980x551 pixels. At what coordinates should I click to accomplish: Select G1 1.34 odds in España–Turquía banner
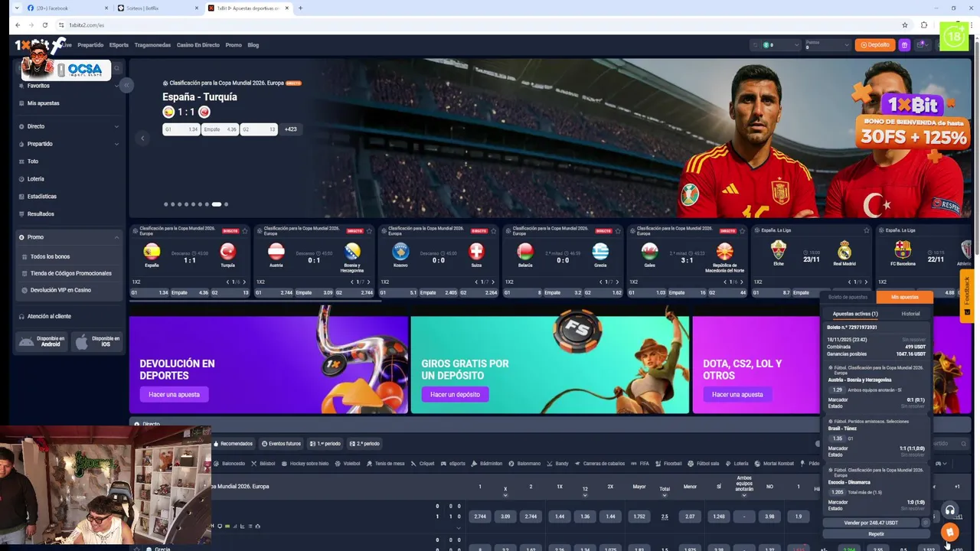tap(181, 129)
